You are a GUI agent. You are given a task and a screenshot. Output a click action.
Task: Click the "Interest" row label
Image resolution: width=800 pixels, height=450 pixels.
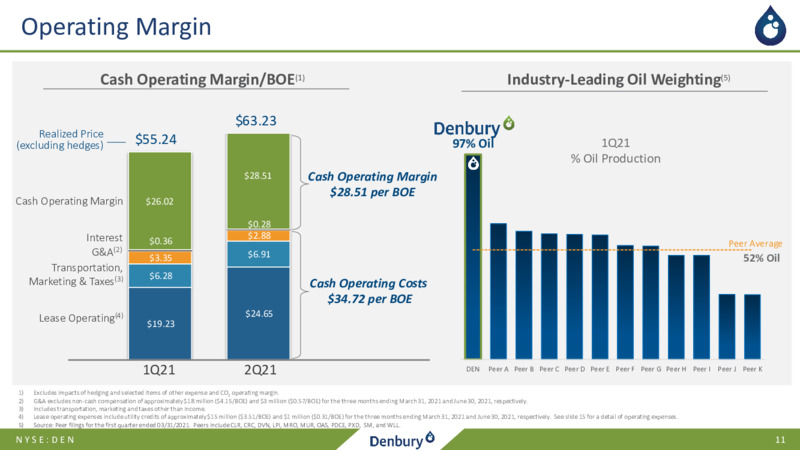point(104,238)
